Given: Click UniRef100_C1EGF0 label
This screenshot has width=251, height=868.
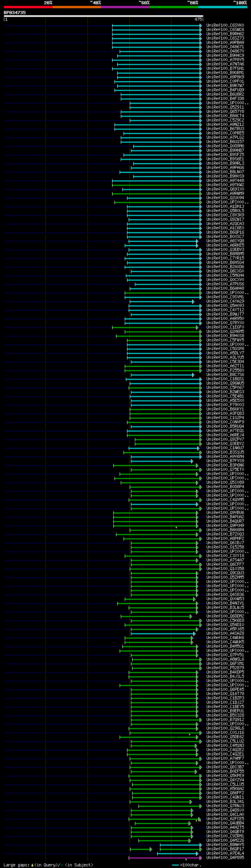Looking at the screenshot, I should tap(225, 327).
